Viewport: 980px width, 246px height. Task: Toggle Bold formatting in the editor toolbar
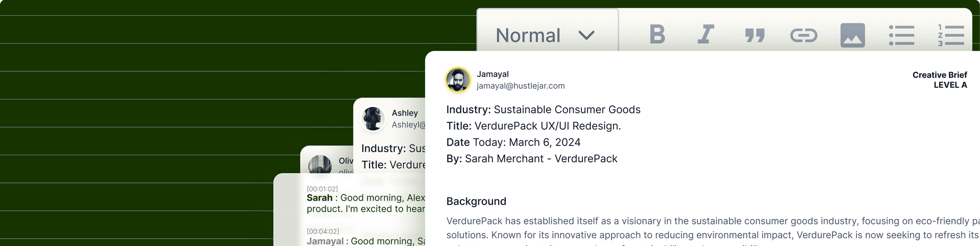click(657, 35)
